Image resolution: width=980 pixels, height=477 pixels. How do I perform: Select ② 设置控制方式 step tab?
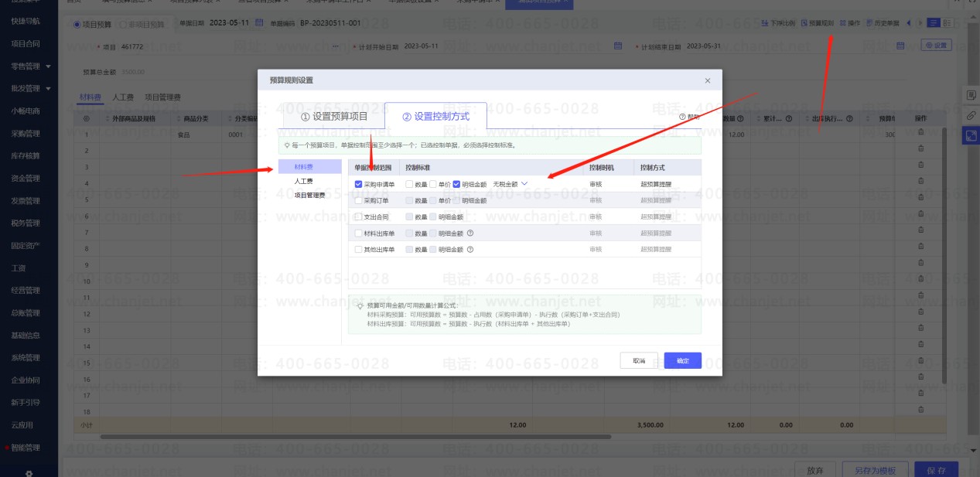click(435, 117)
